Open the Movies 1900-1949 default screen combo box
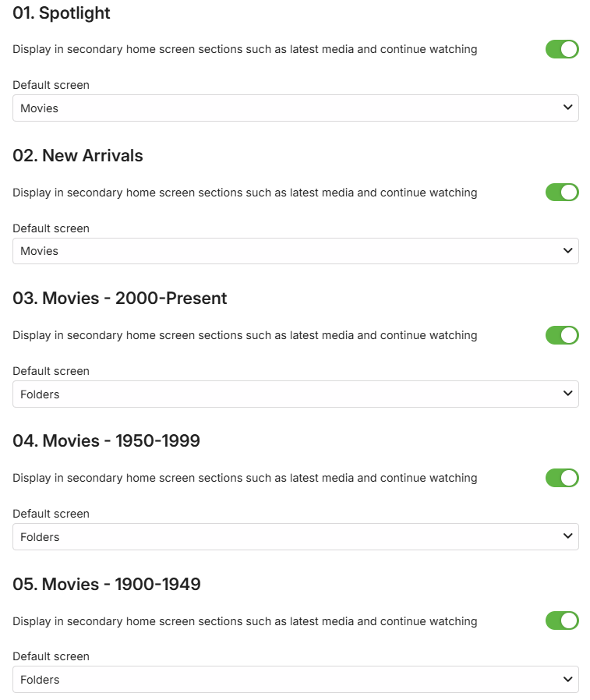Viewport: 590px width, 700px height. click(x=295, y=680)
